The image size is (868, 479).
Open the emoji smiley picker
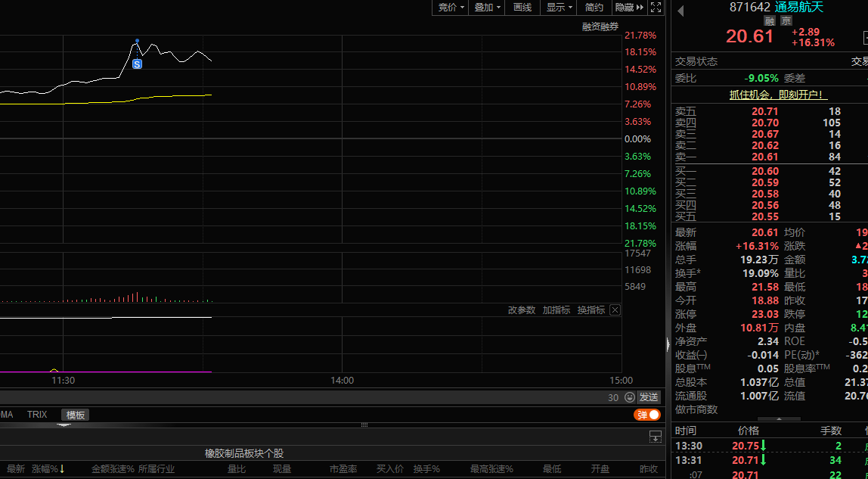[x=629, y=397]
